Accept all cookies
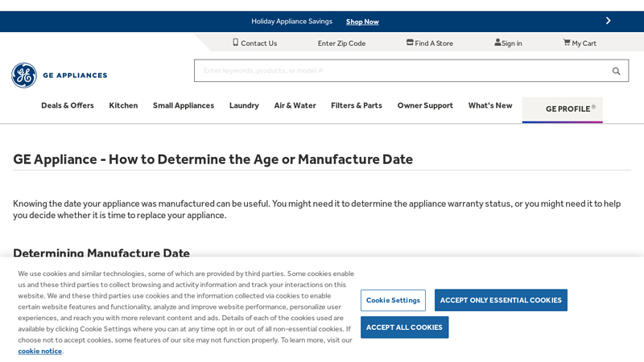 click(404, 327)
